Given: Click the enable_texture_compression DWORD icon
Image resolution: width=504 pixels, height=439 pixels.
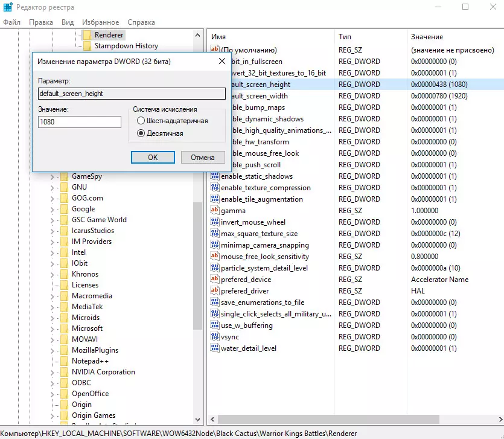Looking at the screenshot, I should (215, 188).
